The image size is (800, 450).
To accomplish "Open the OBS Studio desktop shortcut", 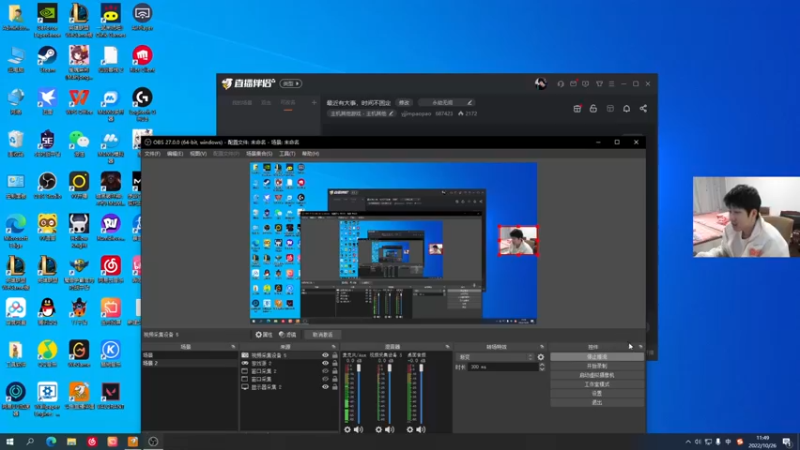I will pyautogui.click(x=47, y=185).
